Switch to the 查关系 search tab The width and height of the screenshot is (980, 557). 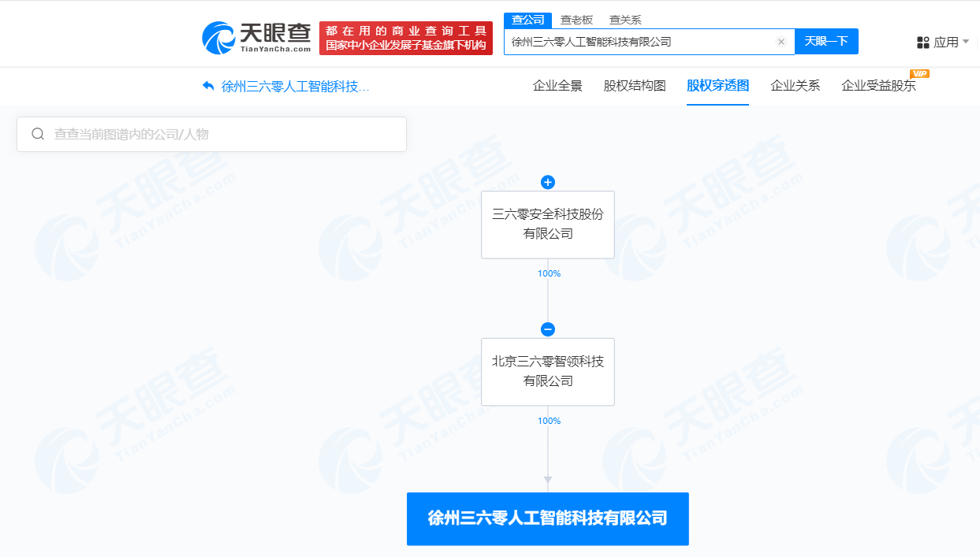point(625,20)
